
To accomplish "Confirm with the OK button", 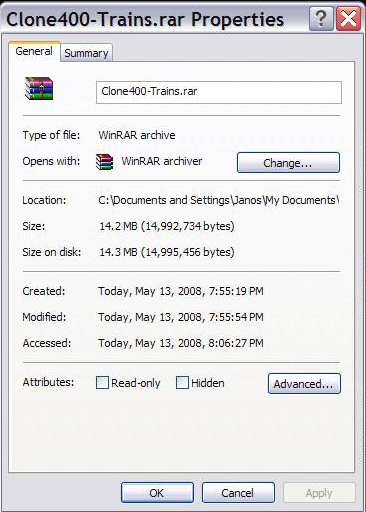I will pos(157,492).
